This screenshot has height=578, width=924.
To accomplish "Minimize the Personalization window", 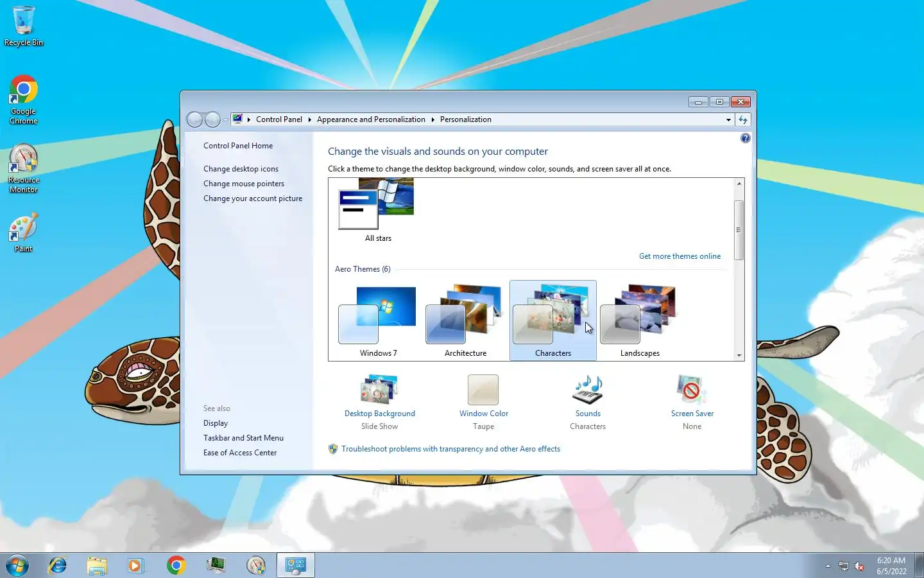I will (698, 102).
